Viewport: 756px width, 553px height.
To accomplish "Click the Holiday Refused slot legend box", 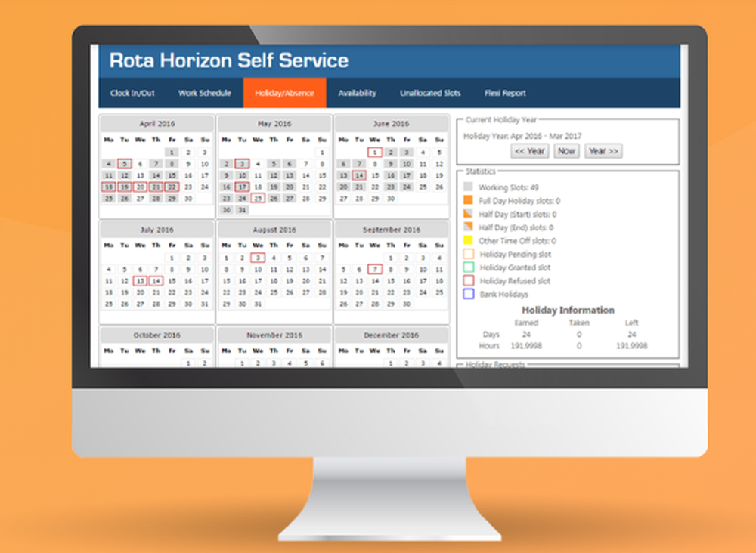I will tap(468, 280).
